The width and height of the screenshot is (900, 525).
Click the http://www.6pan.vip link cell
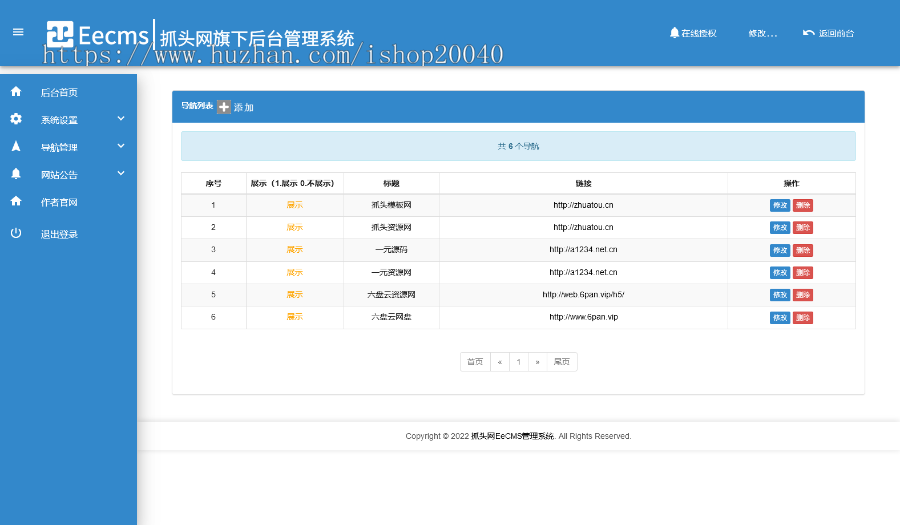click(583, 317)
